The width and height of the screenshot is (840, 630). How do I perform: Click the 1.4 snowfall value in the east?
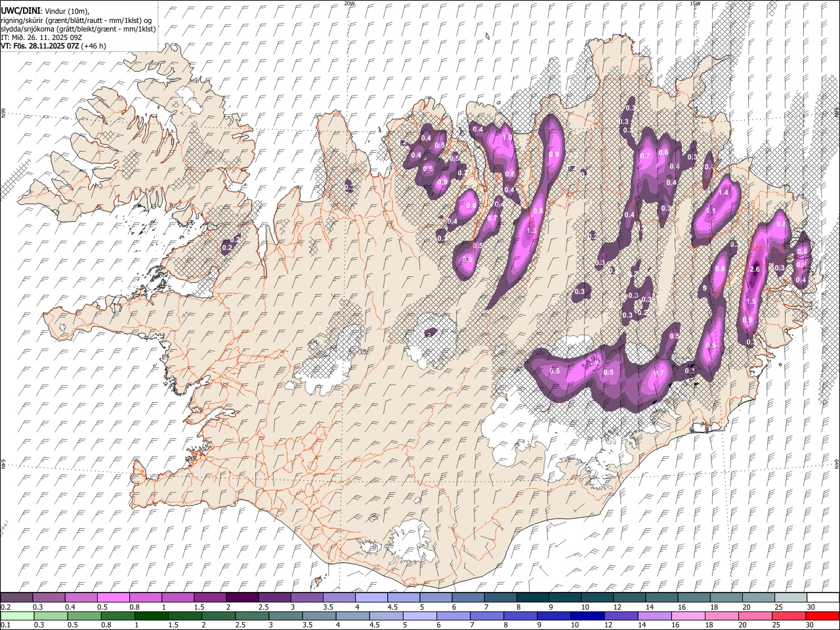tap(724, 192)
